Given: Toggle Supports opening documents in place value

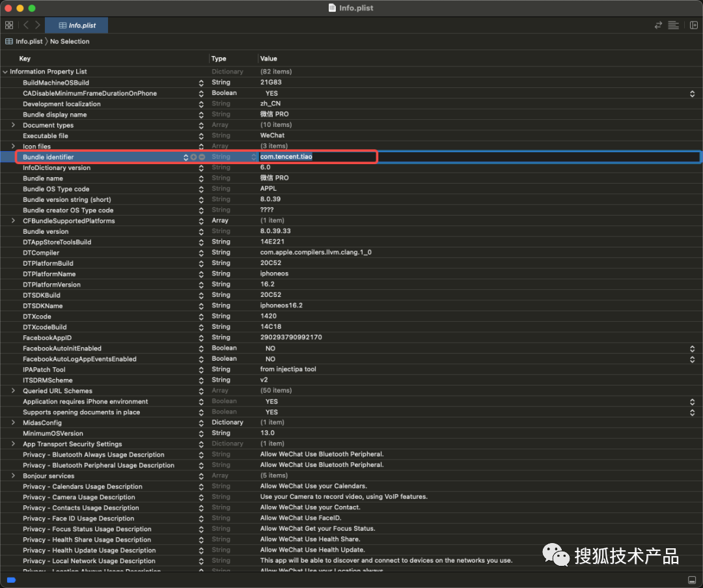Looking at the screenshot, I should pos(692,412).
